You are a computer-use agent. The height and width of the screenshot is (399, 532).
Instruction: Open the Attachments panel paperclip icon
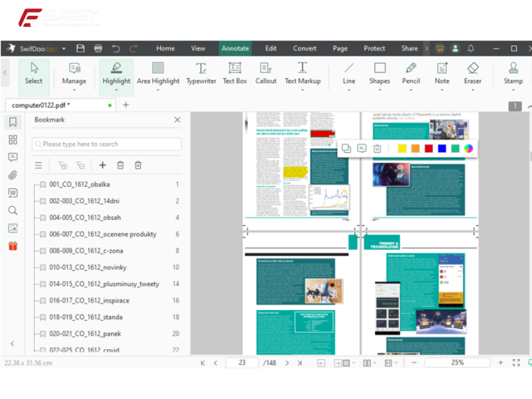[x=13, y=176]
